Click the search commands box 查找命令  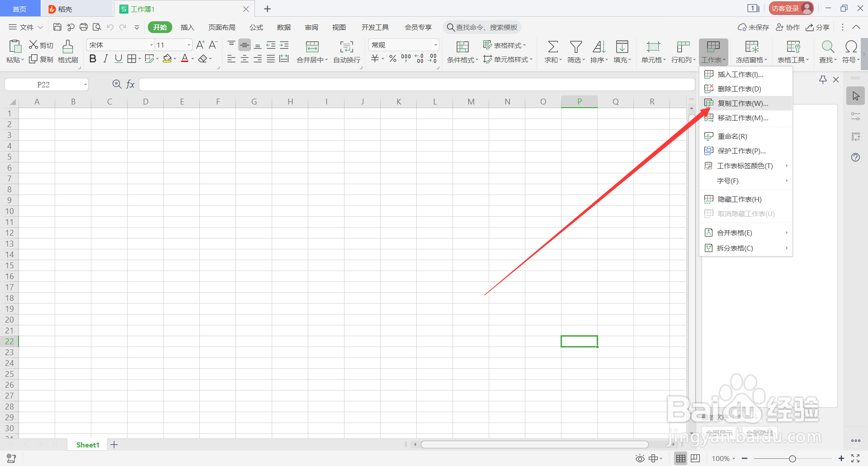(482, 27)
